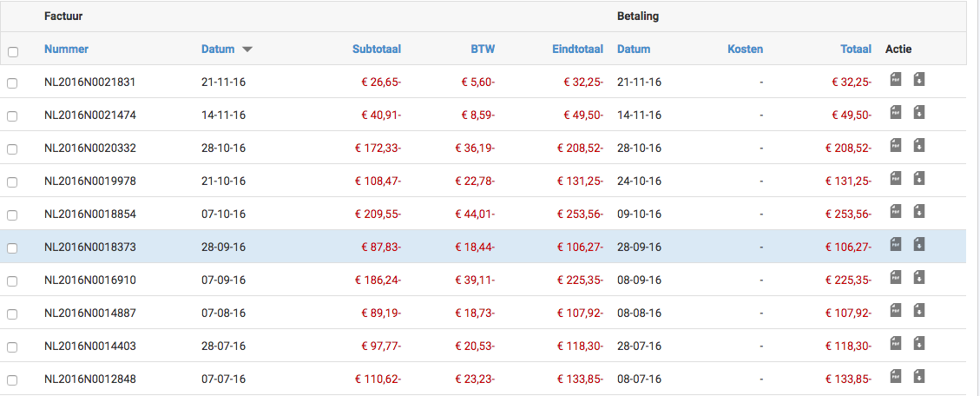Check the box for invoice NL2016N0021831
This screenshot has width=980, height=396.
pos(12,83)
